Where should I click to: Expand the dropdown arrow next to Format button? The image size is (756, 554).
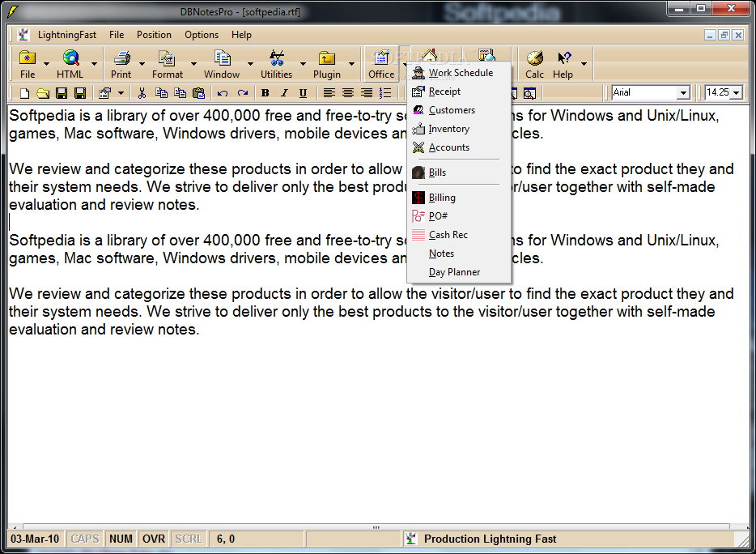[193, 64]
